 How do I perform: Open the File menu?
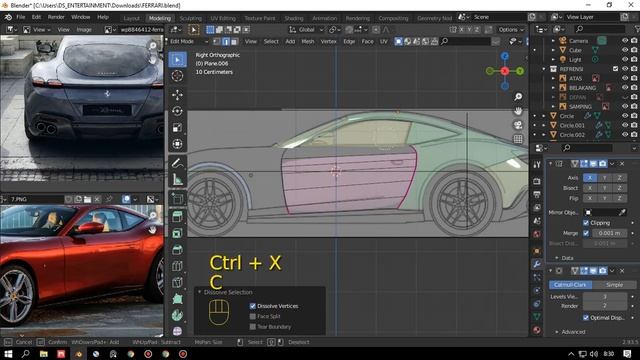click(x=20, y=17)
